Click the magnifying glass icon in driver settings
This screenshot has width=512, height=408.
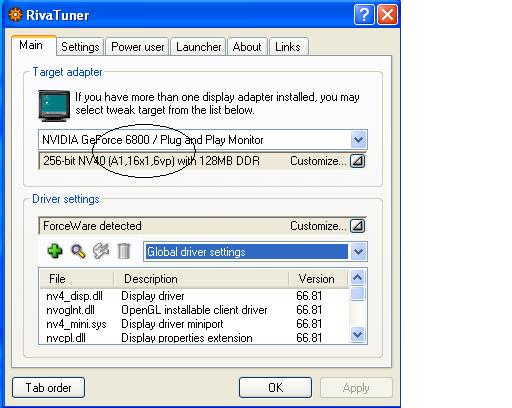[x=78, y=251]
